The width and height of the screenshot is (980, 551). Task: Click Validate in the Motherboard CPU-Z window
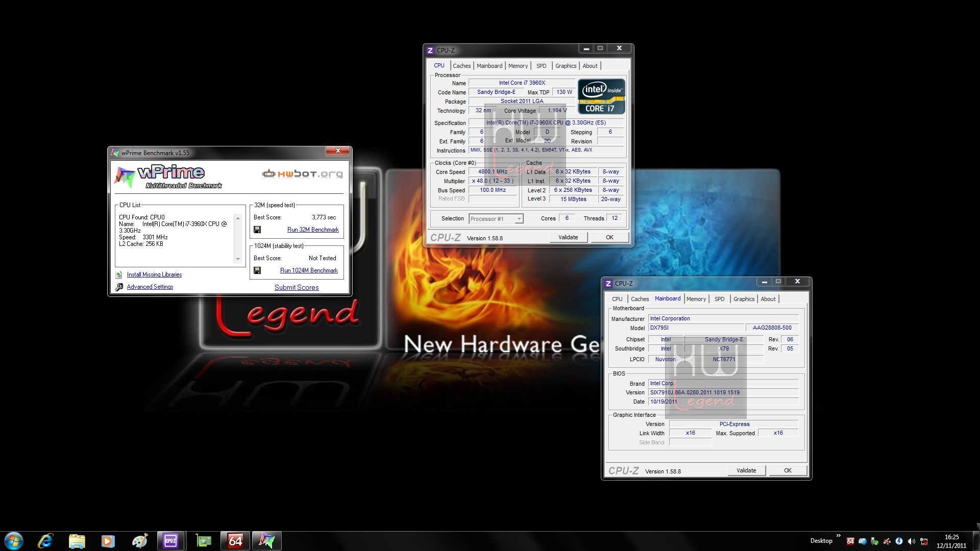[746, 470]
